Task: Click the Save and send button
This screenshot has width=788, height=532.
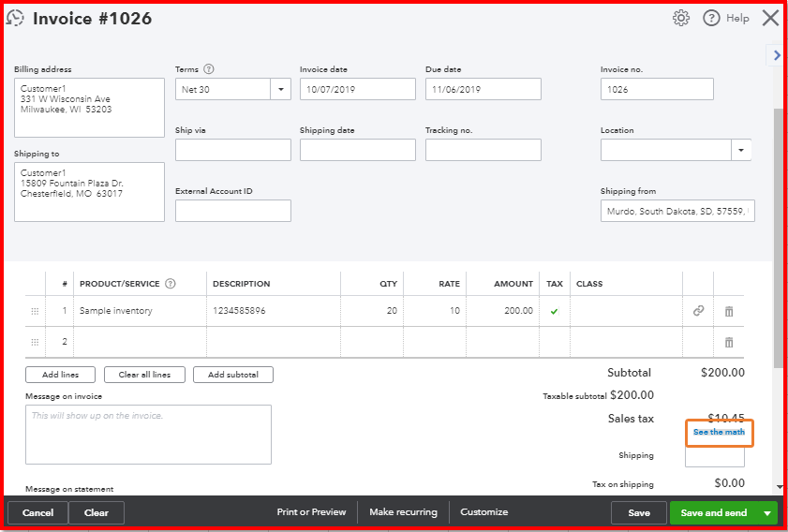Action: 714,513
